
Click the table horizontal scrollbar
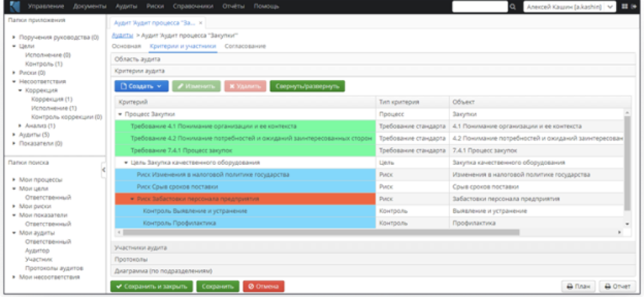tap(321, 232)
